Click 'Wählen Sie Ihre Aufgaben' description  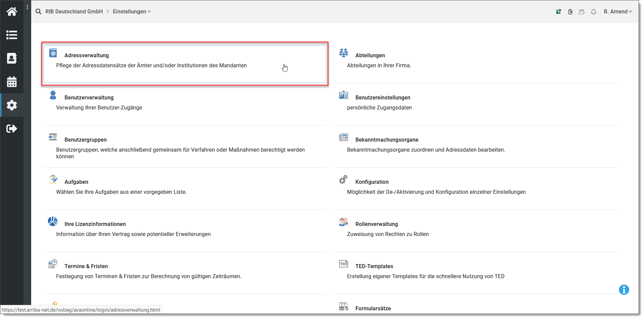click(x=121, y=192)
